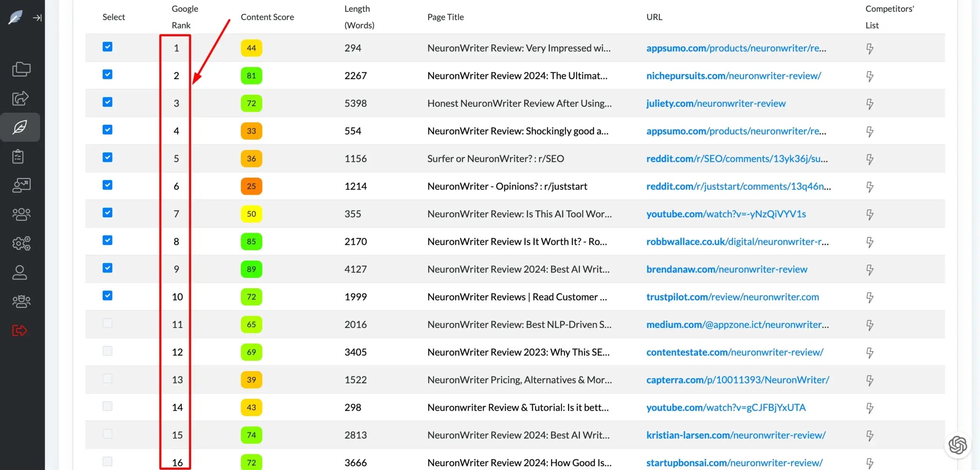Click the share/export icon in sidebar
980x470 pixels.
[20, 98]
